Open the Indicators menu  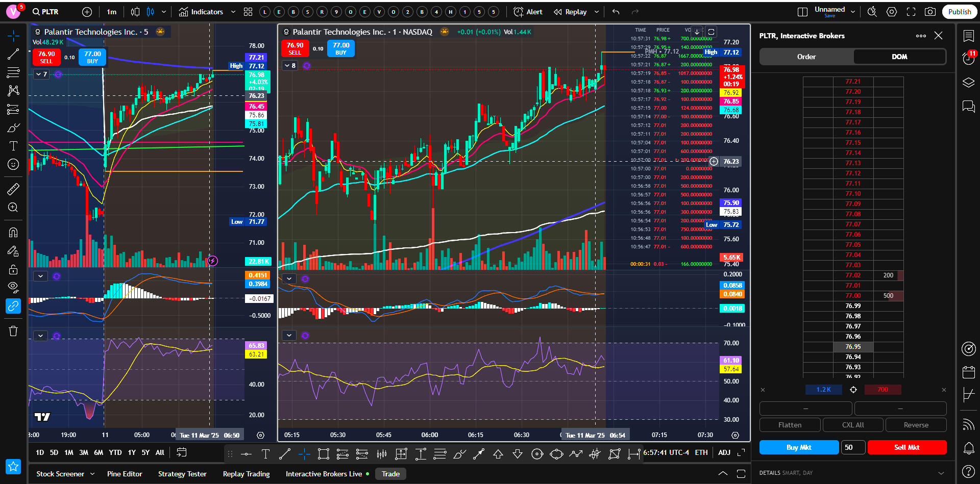point(201,12)
